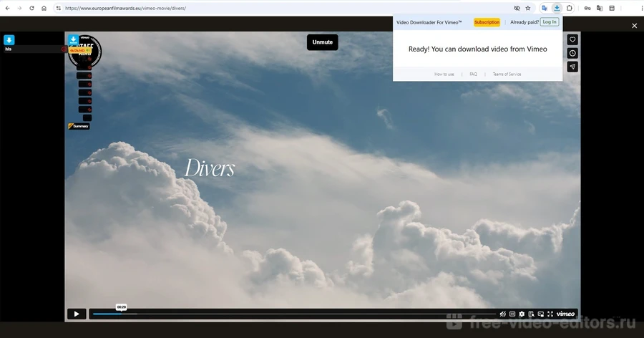Like the video with heart icon

point(572,40)
